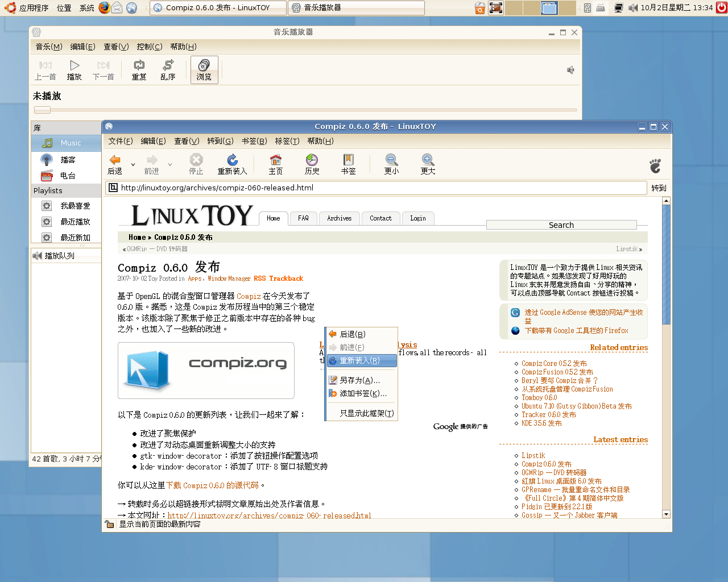Click the Stop loading toolbar button
Screen dimensions: 728x582
pos(196,164)
